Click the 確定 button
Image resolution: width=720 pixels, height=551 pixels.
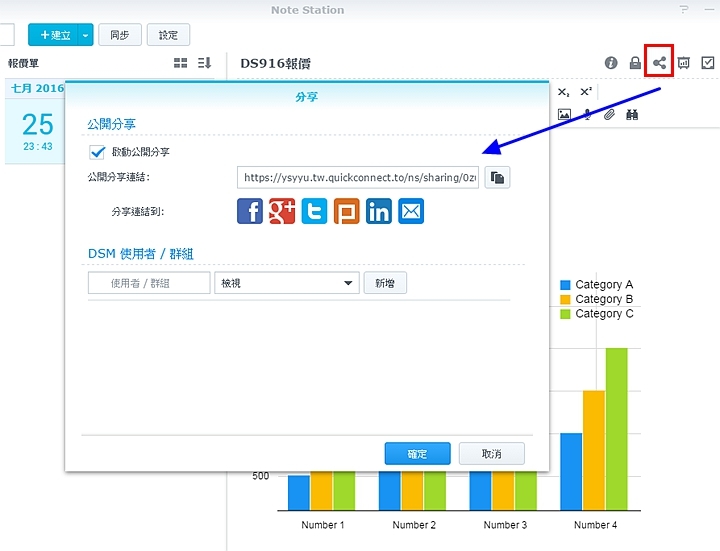(x=417, y=454)
